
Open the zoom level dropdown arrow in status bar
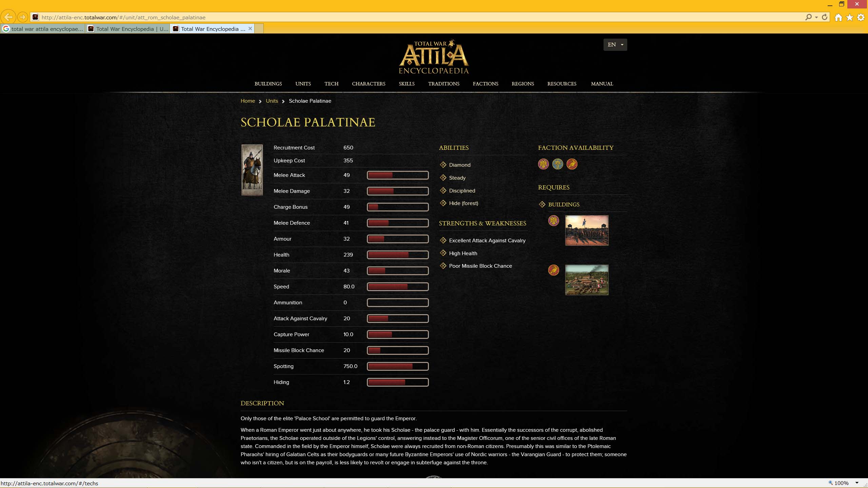click(x=857, y=483)
